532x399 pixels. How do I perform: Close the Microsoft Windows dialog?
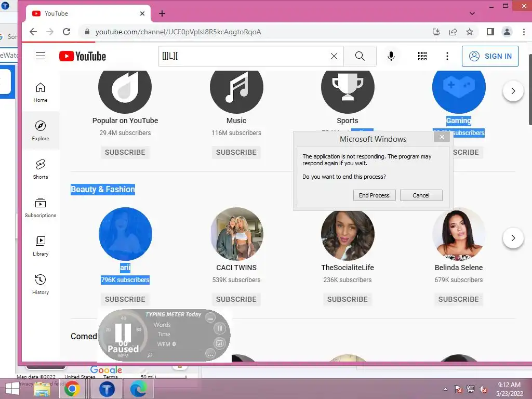442,137
